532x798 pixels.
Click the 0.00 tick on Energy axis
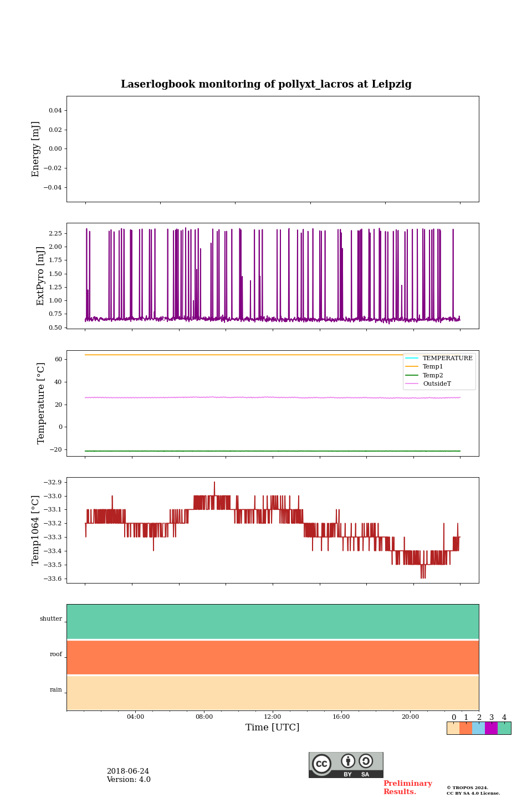[55, 149]
